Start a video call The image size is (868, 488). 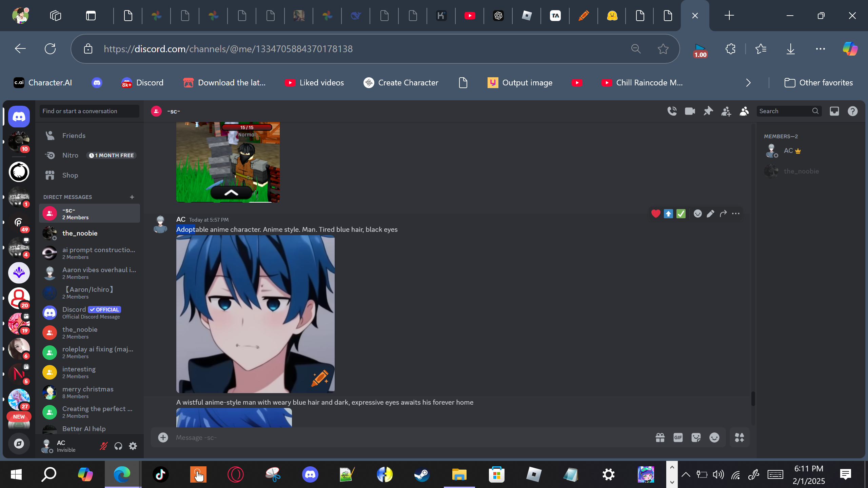coord(690,111)
